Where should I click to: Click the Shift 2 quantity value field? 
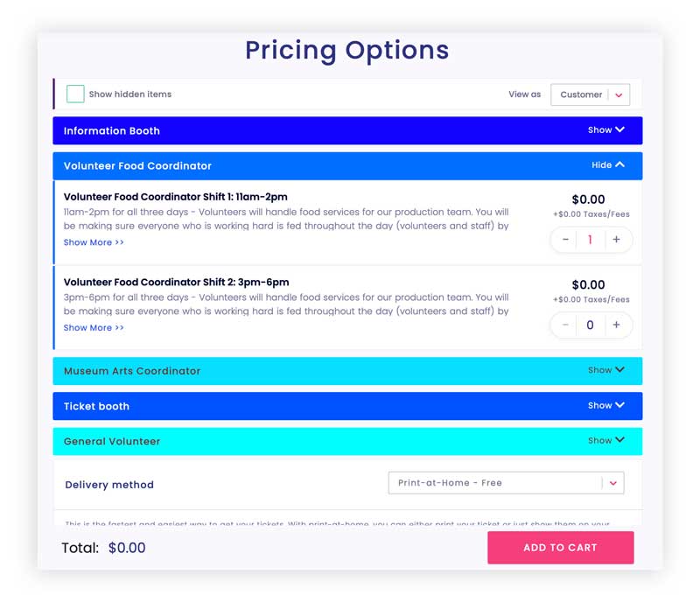pyautogui.click(x=590, y=325)
